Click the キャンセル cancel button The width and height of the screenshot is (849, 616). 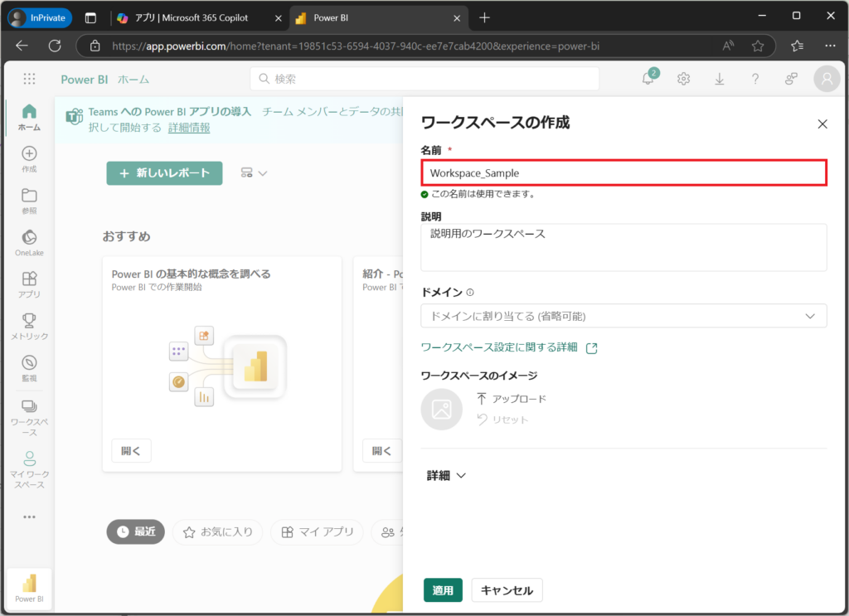click(x=507, y=590)
